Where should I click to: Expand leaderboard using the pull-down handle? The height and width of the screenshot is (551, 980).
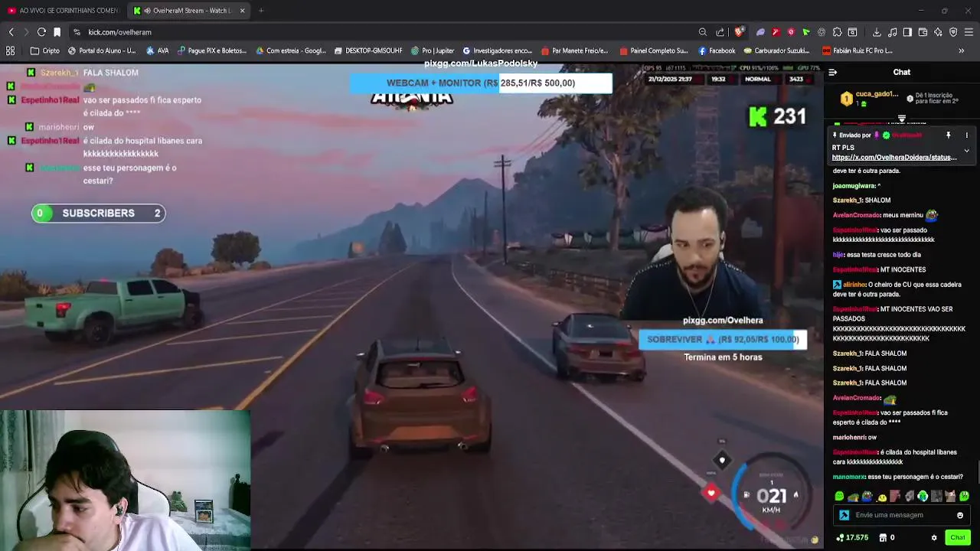pos(901,119)
